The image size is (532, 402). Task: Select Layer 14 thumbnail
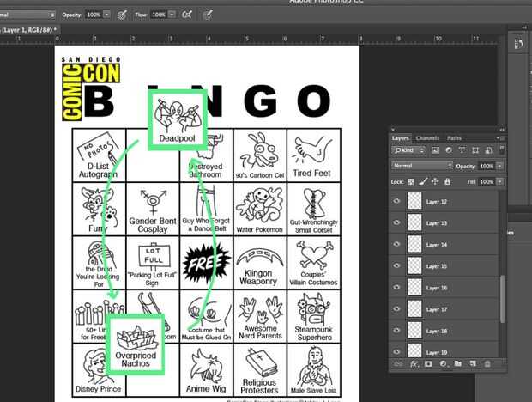(x=414, y=244)
